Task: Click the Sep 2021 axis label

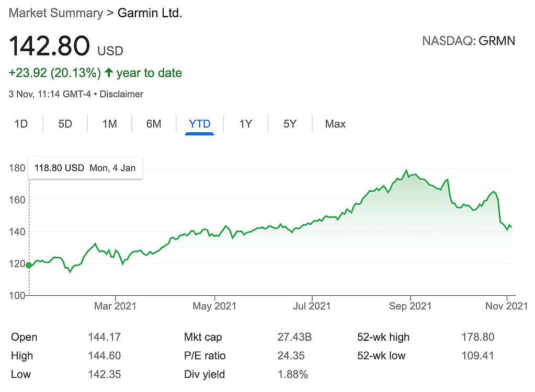Action: 410,306
